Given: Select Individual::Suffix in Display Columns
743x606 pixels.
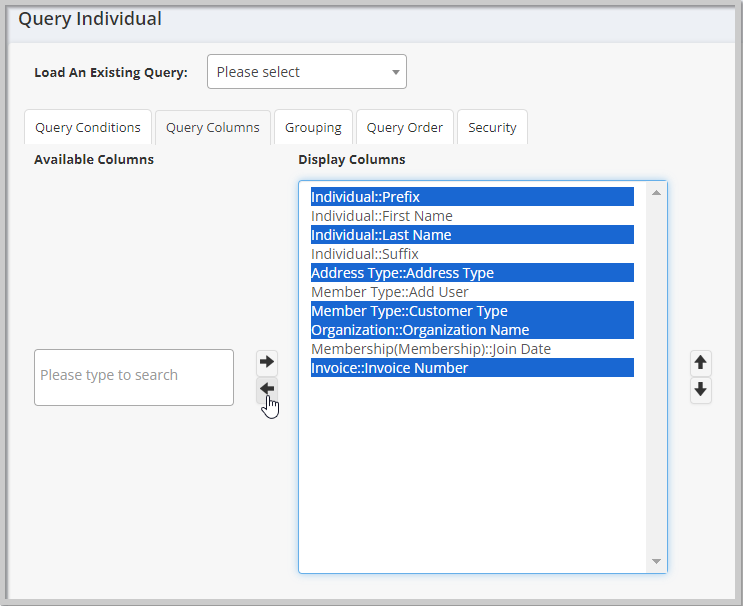Looking at the screenshot, I should pyautogui.click(x=472, y=253).
